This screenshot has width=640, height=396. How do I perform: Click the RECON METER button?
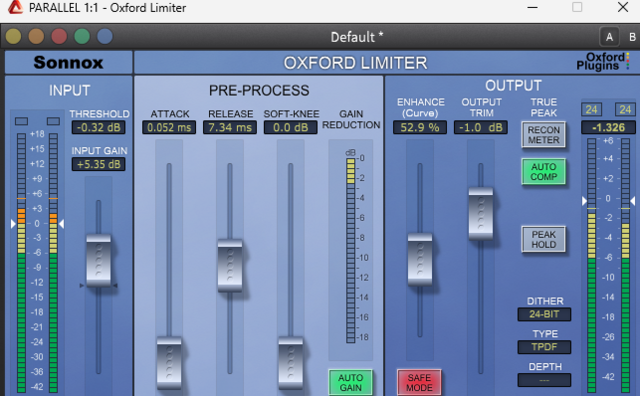(544, 135)
